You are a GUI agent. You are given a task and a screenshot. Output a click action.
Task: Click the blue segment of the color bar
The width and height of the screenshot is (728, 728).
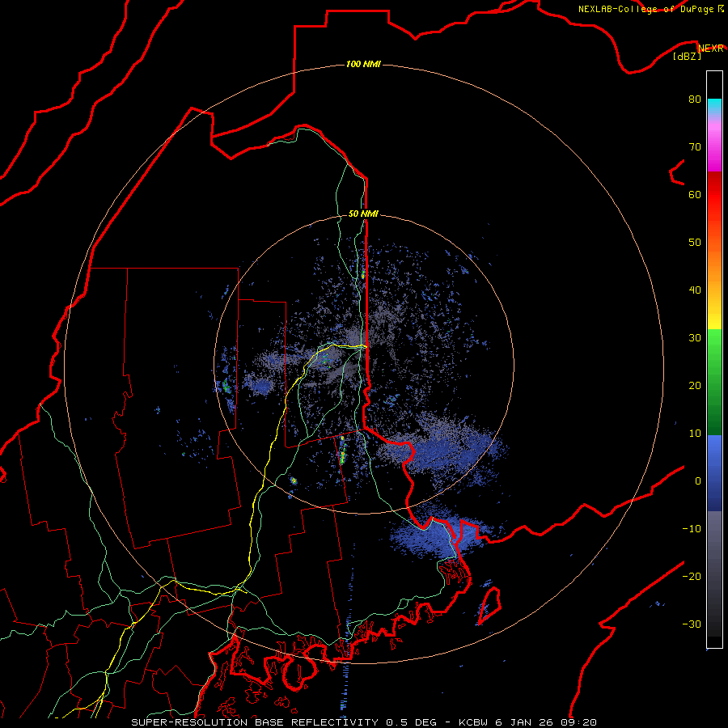click(x=714, y=473)
